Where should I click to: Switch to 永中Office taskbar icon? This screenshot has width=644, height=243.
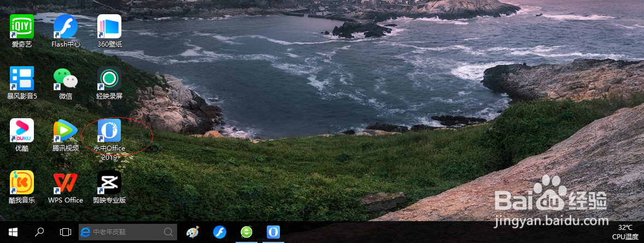coord(273,232)
